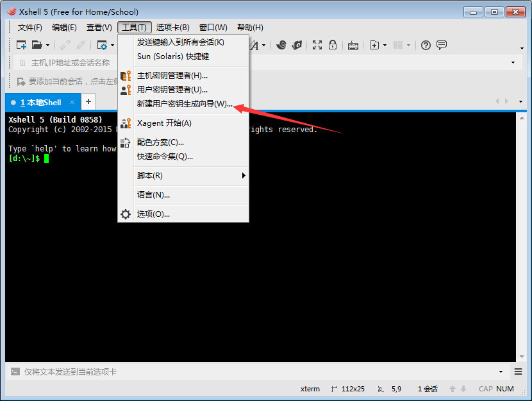Click the compose bar terminal icon
The height and width of the screenshot is (401, 532).
pyautogui.click(x=15, y=371)
